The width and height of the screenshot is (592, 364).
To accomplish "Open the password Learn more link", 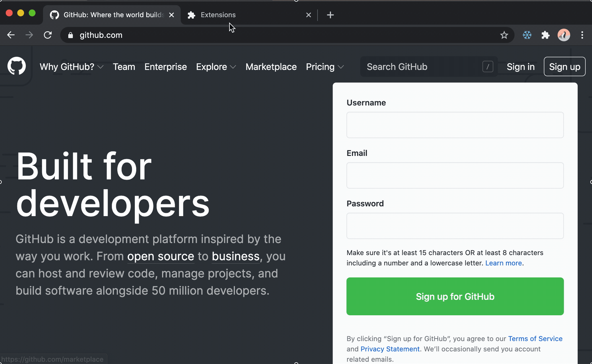I will 504,263.
